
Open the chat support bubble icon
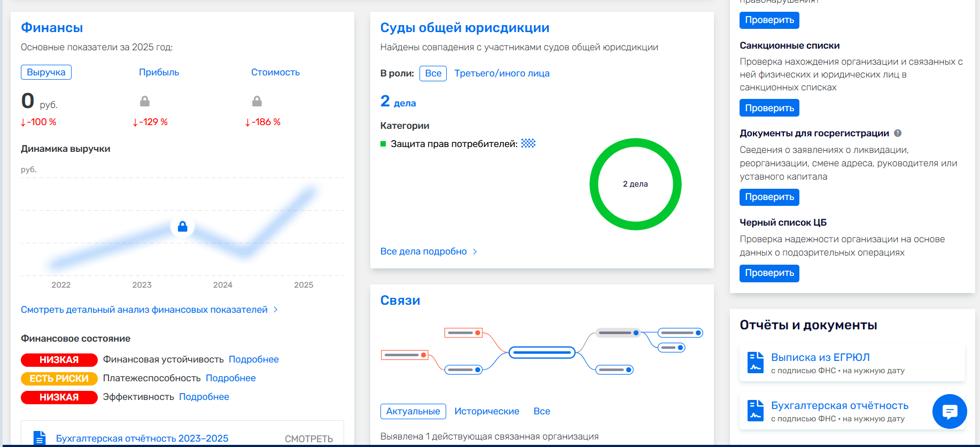pos(950,411)
